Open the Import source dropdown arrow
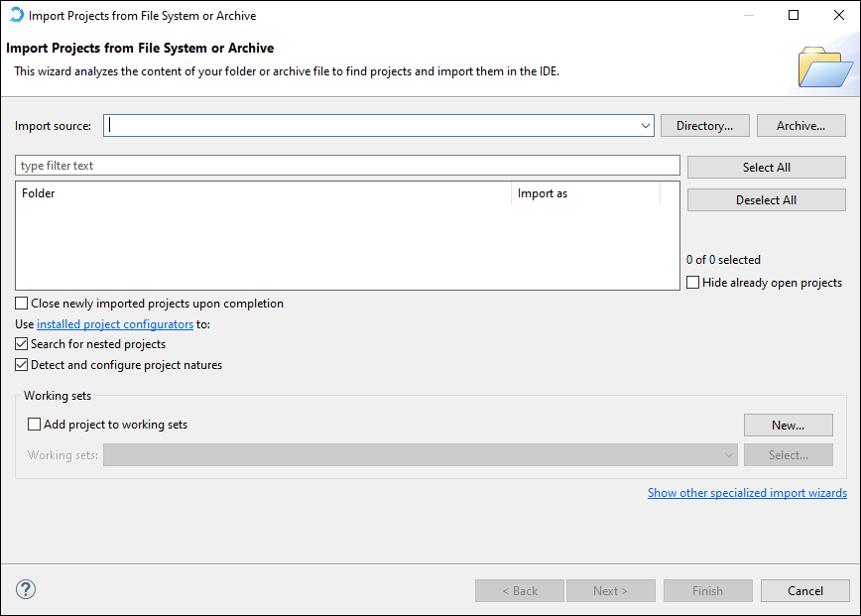Image resolution: width=861 pixels, height=616 pixels. coord(646,126)
